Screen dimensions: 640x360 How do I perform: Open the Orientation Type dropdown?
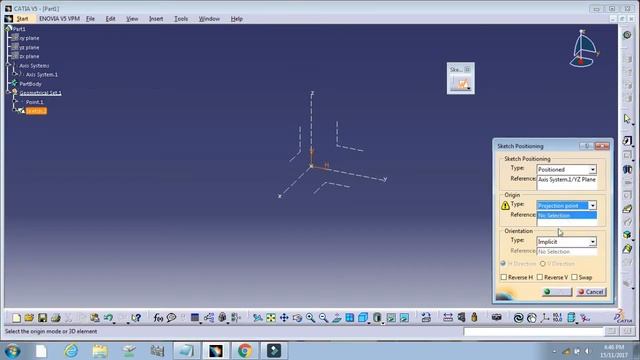(592, 242)
